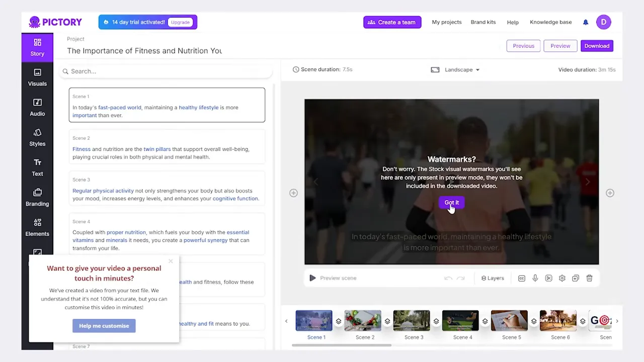Dismiss the watermark notice with Got it
The image size is (644, 362).
point(452,203)
